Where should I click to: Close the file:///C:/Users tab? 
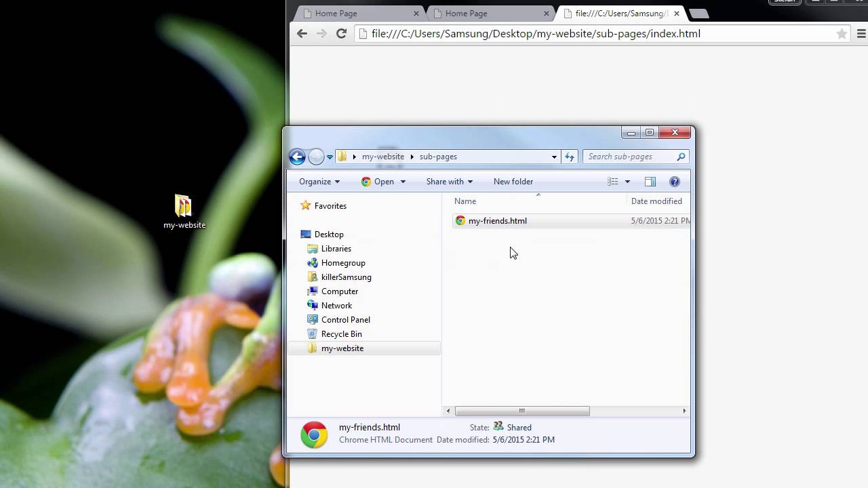coord(677,14)
